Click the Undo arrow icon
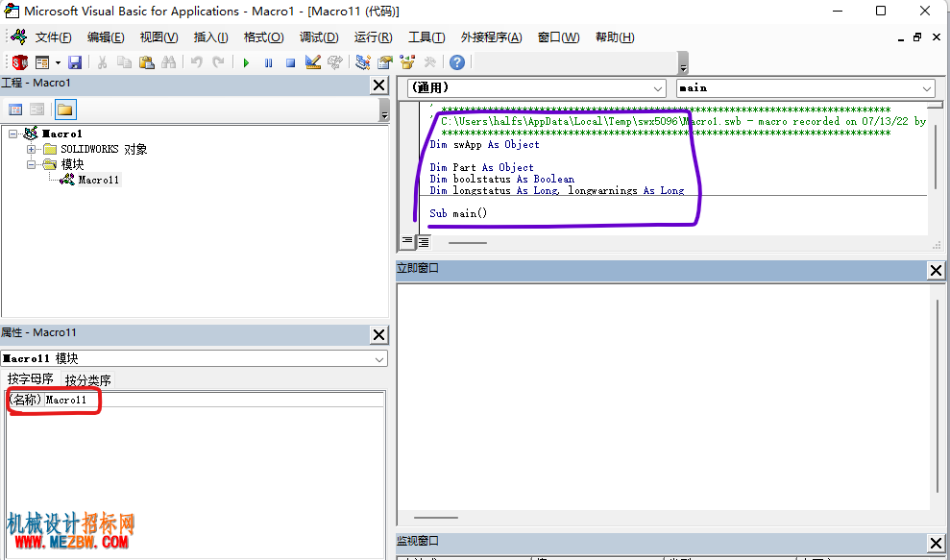Screen dimensions: 950x560 pyautogui.click(x=196, y=61)
